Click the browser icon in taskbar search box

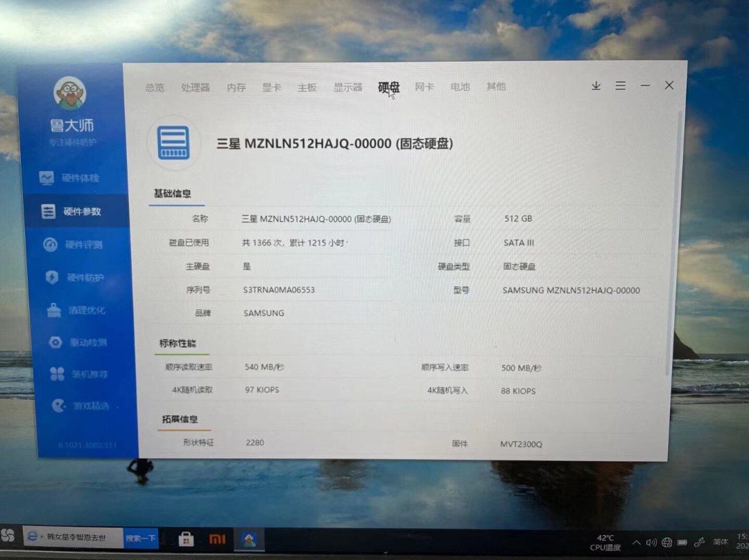[33, 536]
